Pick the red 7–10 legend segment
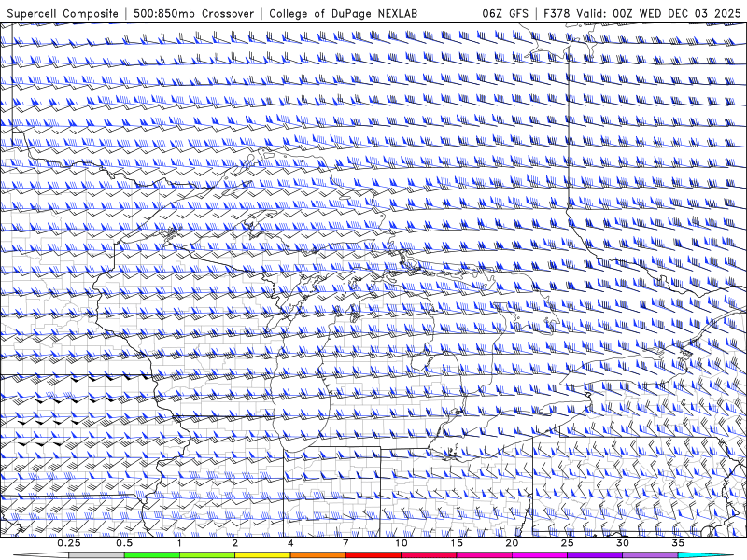Viewport: 747px width, 560px height. tap(373, 555)
